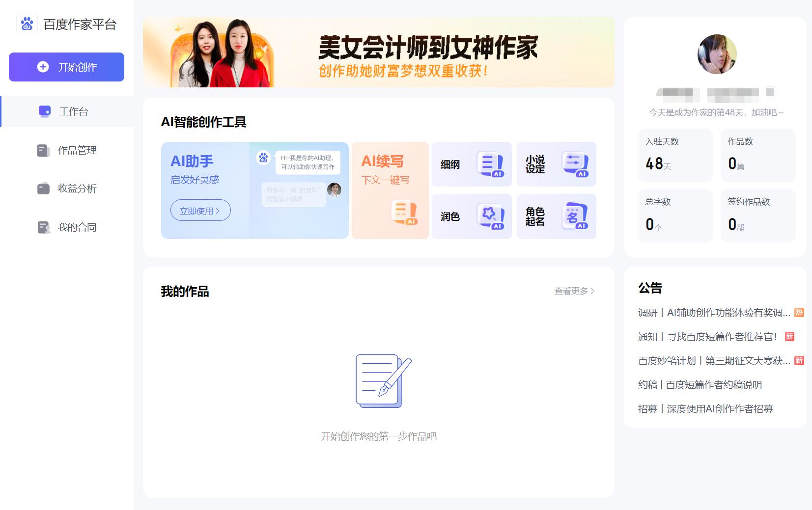Click 立即使用 in the AI助手 card
The image size is (812, 510).
point(200,210)
